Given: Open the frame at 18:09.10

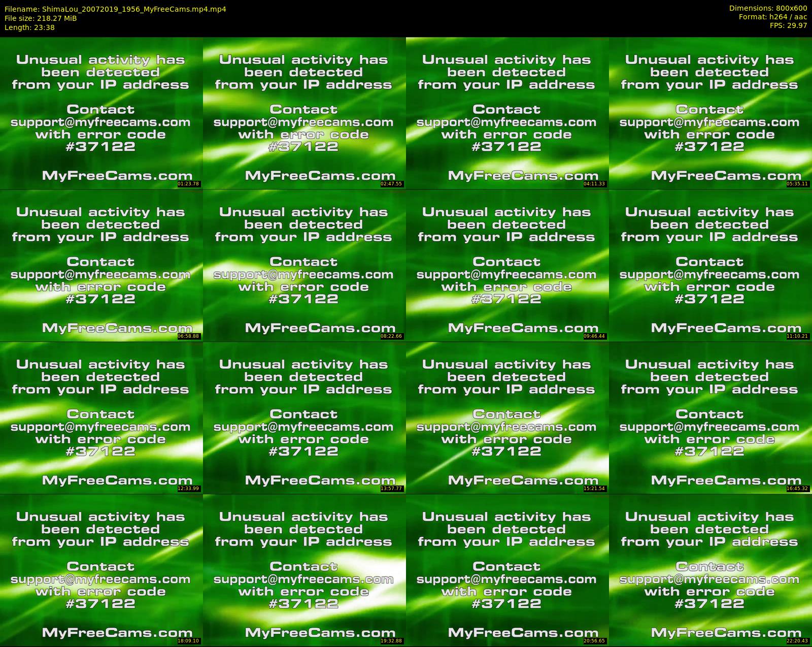Looking at the screenshot, I should 101,570.
